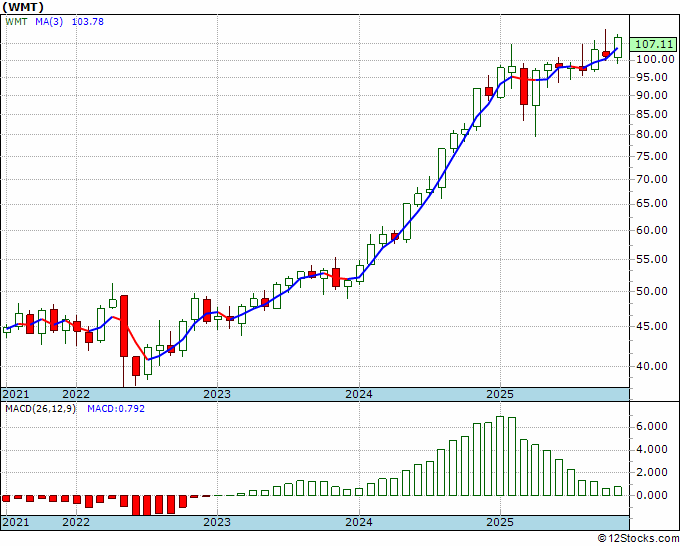Screen dimensions: 680x546
Task: Click 2023 on the price chart timeline
Action: [217, 394]
